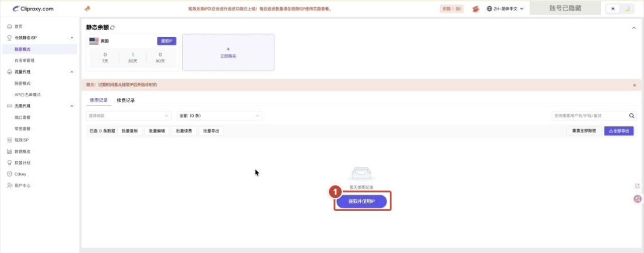
Task: Click the purple floating support icon
Action: 637,199
